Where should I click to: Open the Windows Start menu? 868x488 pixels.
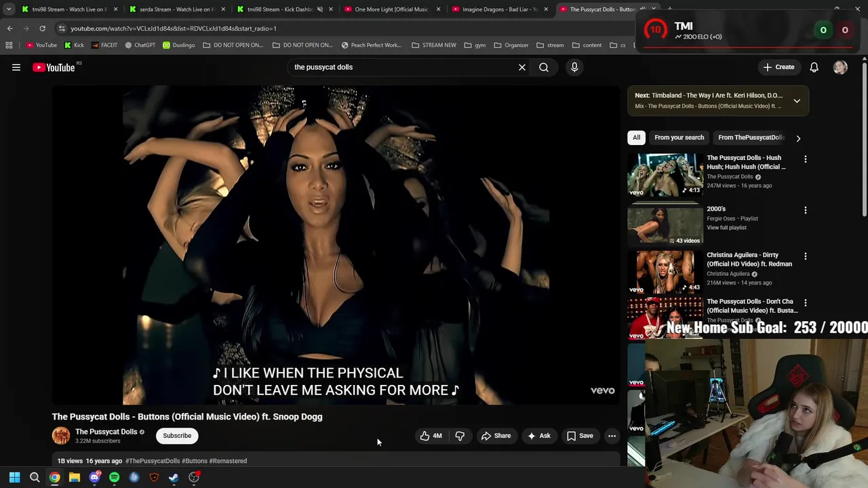point(14,477)
